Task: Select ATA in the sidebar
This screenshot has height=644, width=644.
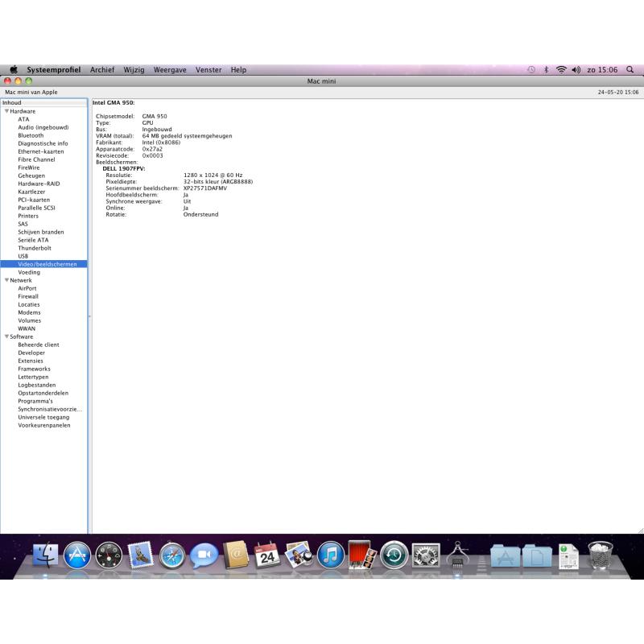Action: (23, 119)
